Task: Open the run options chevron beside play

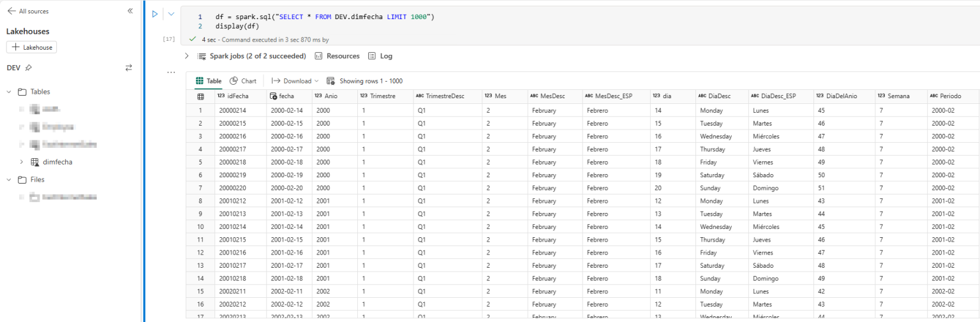Action: 171,14
